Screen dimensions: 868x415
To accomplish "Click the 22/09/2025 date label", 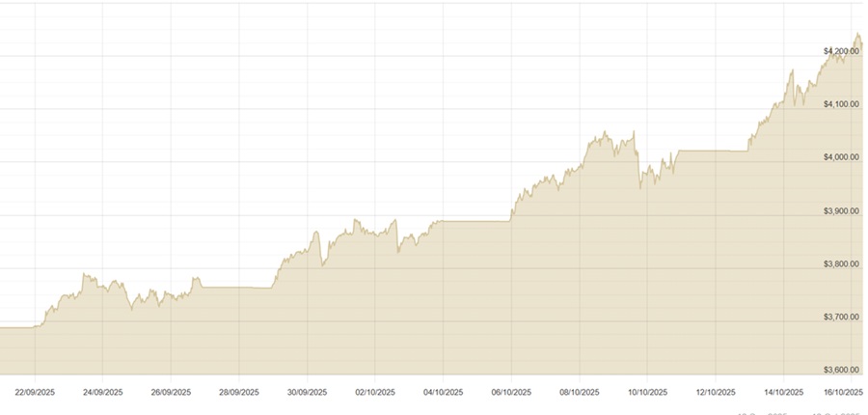I will coord(35,392).
